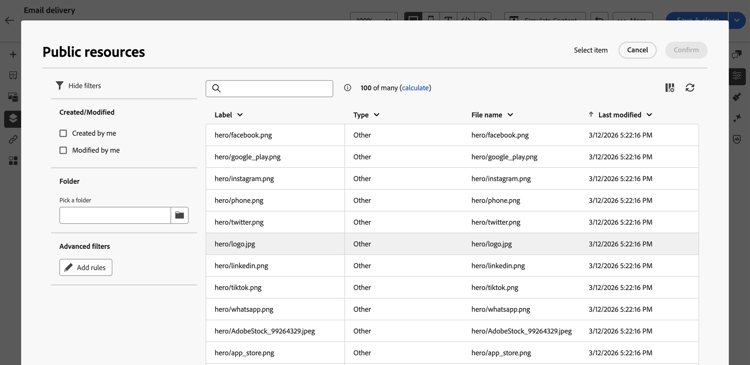Select the hero/linkedin.png label cell
Image resolution: width=750 pixels, height=365 pixels.
275,266
